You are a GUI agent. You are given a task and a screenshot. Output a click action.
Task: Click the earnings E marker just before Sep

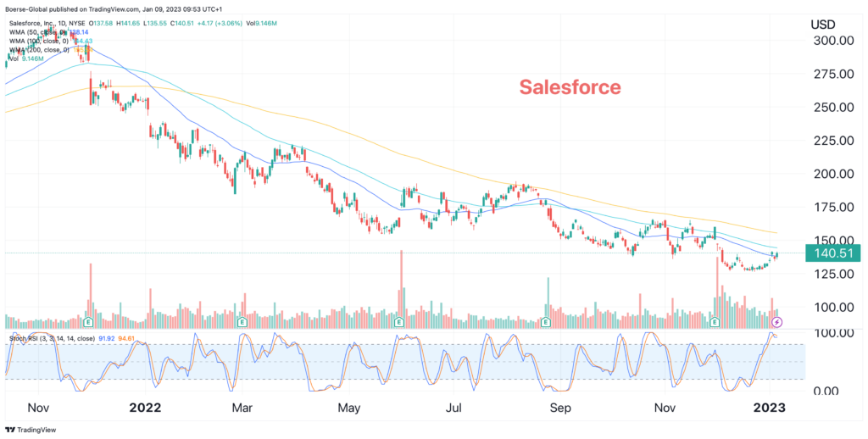tap(546, 322)
